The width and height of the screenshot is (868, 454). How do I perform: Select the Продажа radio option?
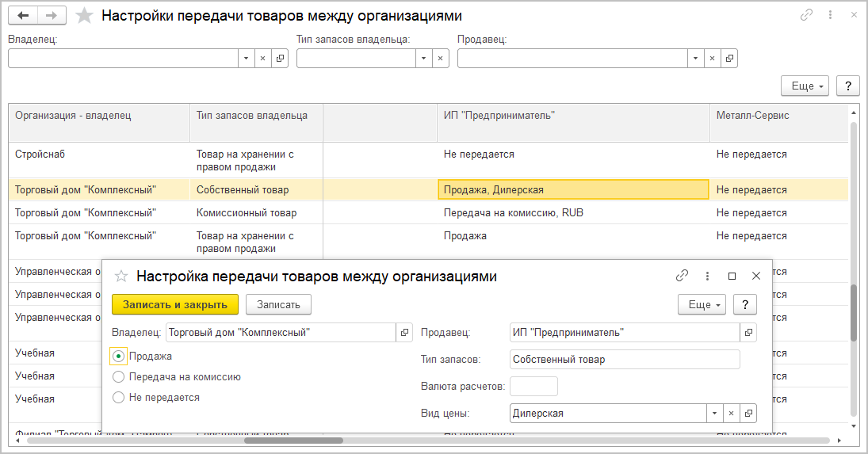coord(119,357)
